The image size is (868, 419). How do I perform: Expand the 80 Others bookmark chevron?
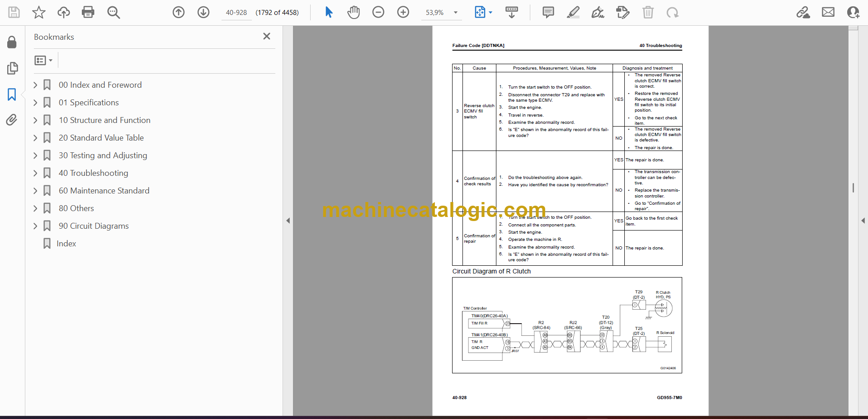click(x=35, y=208)
